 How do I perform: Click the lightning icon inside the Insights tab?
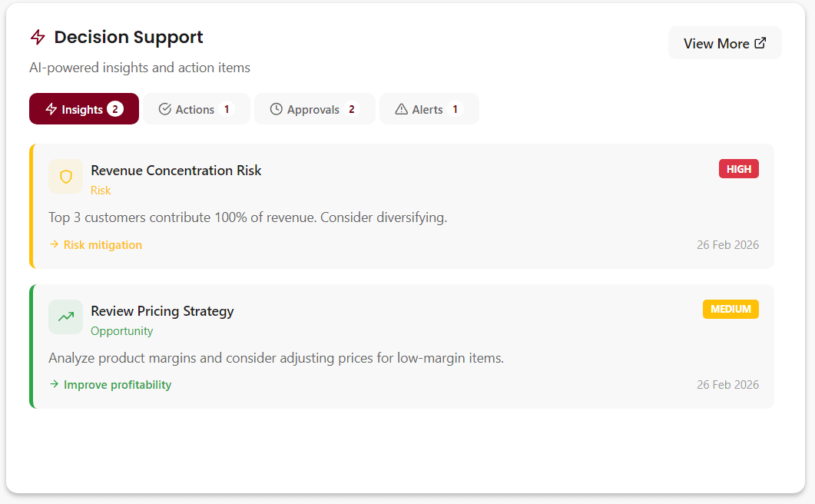tap(50, 108)
